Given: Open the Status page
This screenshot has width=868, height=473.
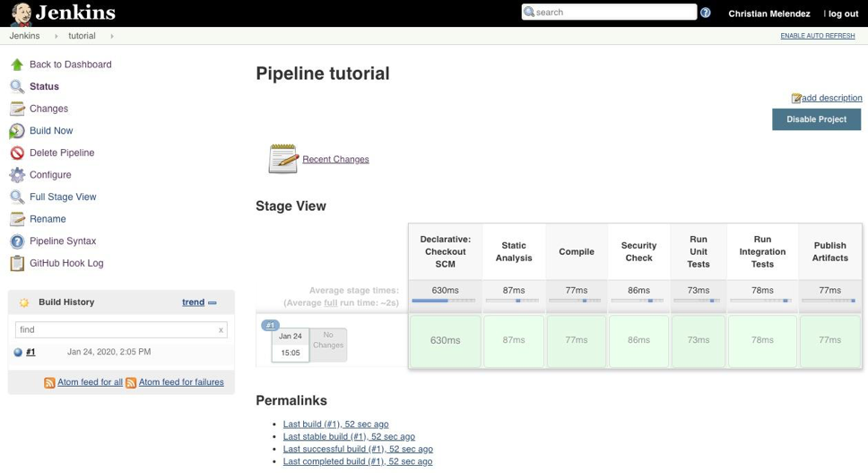Looking at the screenshot, I should click(x=44, y=86).
